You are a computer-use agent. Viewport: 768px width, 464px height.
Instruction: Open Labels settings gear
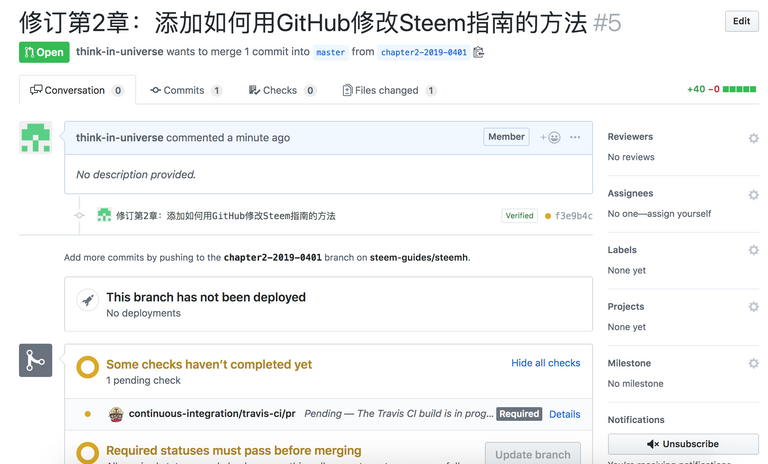coord(753,250)
